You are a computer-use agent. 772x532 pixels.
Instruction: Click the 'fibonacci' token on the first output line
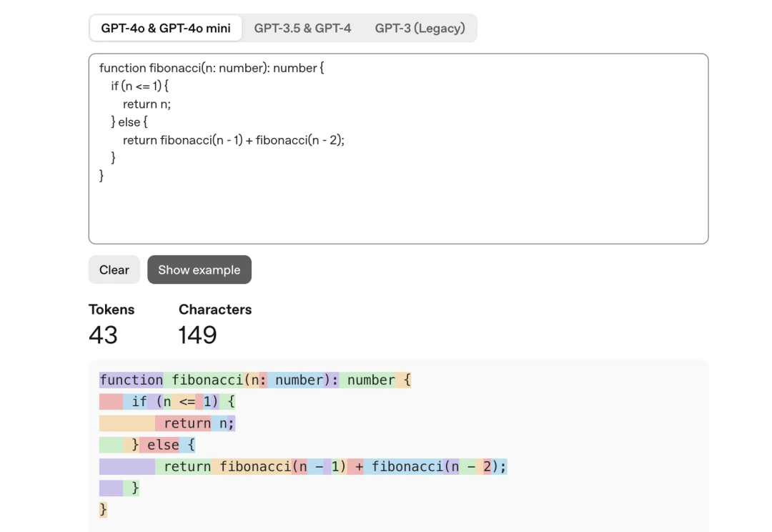pyautogui.click(x=203, y=380)
